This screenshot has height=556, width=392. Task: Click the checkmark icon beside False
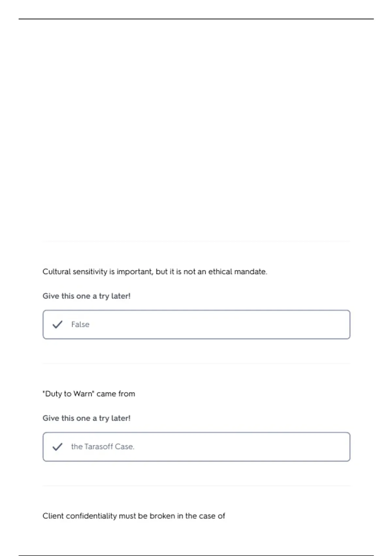point(57,324)
